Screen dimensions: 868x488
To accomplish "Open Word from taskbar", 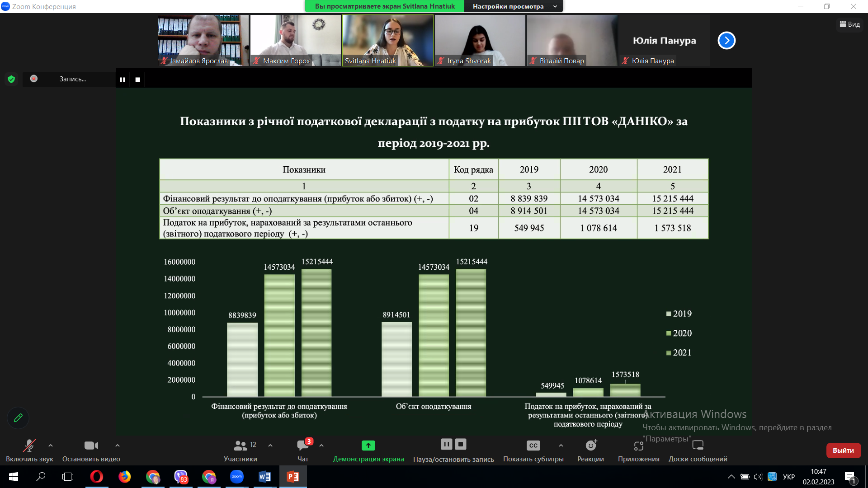I will pyautogui.click(x=265, y=477).
